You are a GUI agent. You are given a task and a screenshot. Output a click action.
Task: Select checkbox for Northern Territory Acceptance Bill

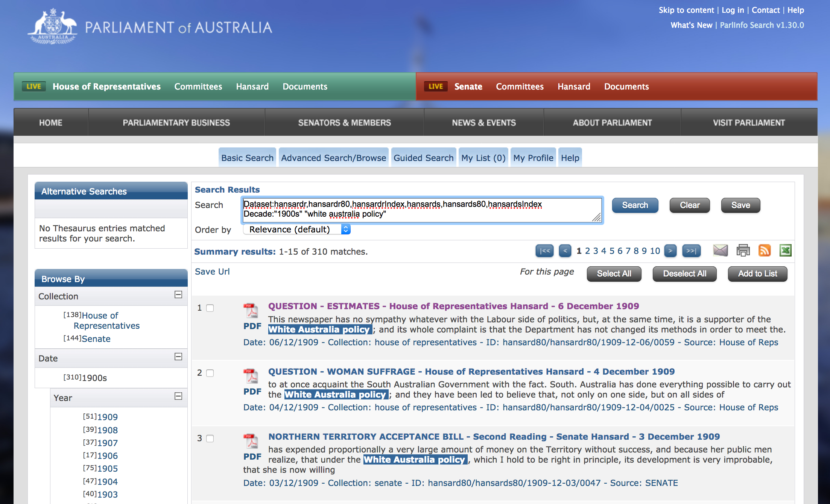pos(210,439)
